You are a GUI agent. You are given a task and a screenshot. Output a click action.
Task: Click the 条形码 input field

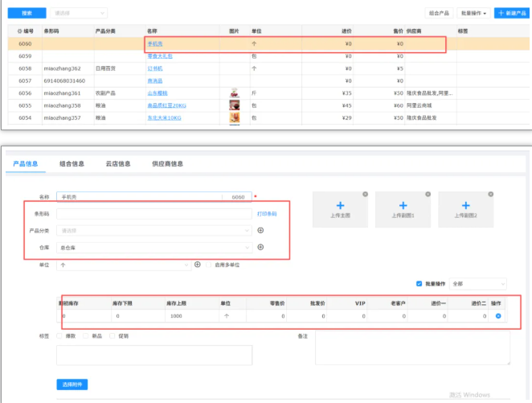tap(153, 214)
